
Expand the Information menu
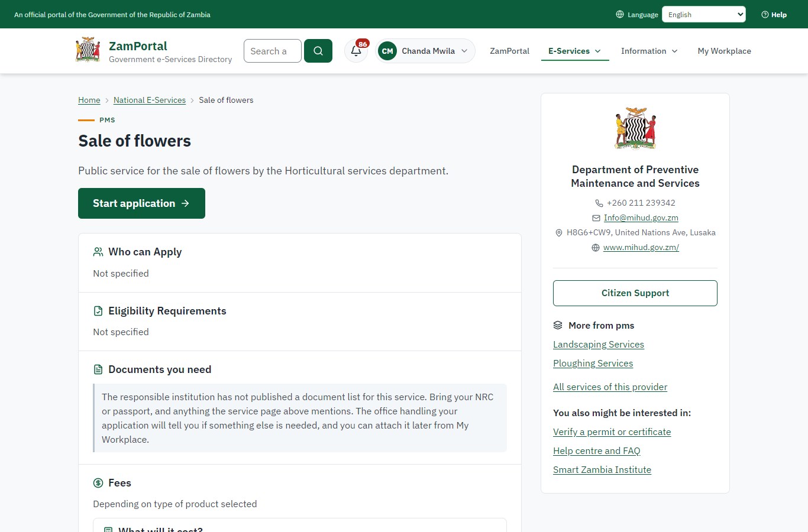[649, 51]
